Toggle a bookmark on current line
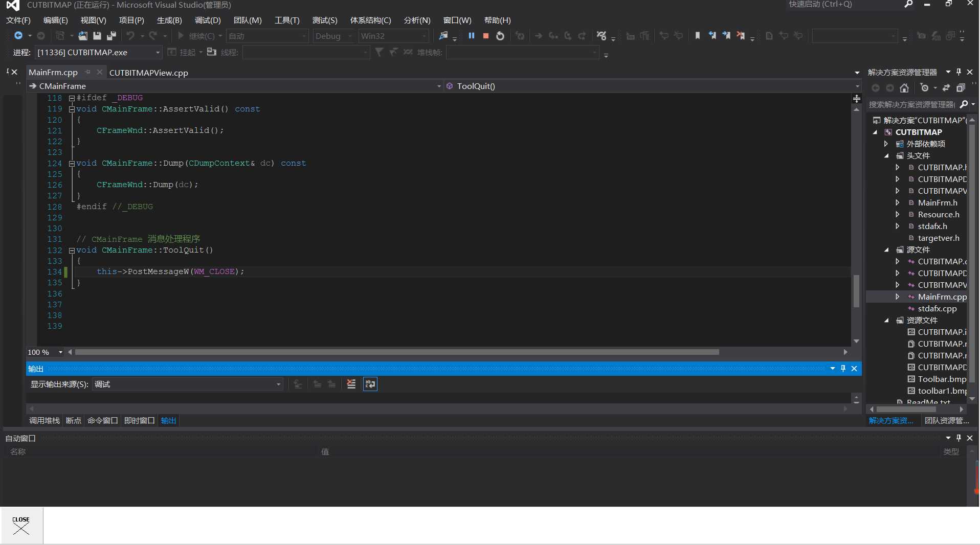The image size is (980, 545). coord(698,36)
